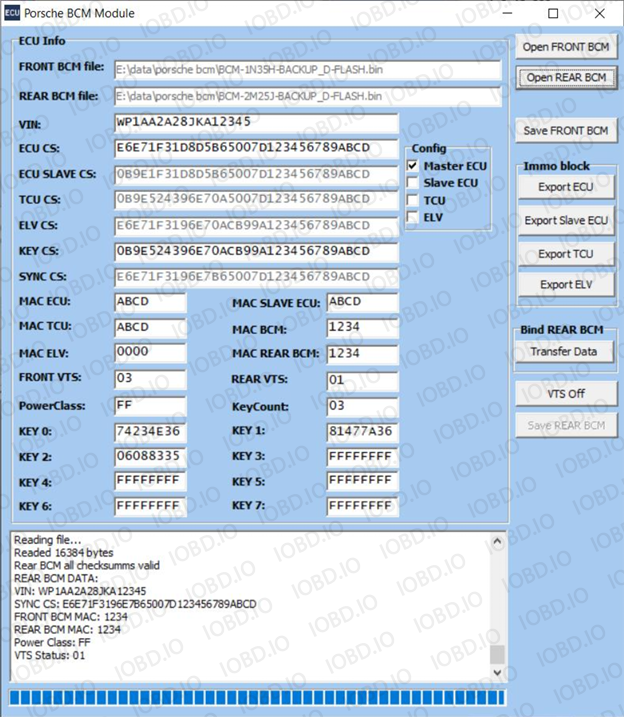Click the Export ELV button
This screenshot has height=717, width=624.
coord(566,285)
